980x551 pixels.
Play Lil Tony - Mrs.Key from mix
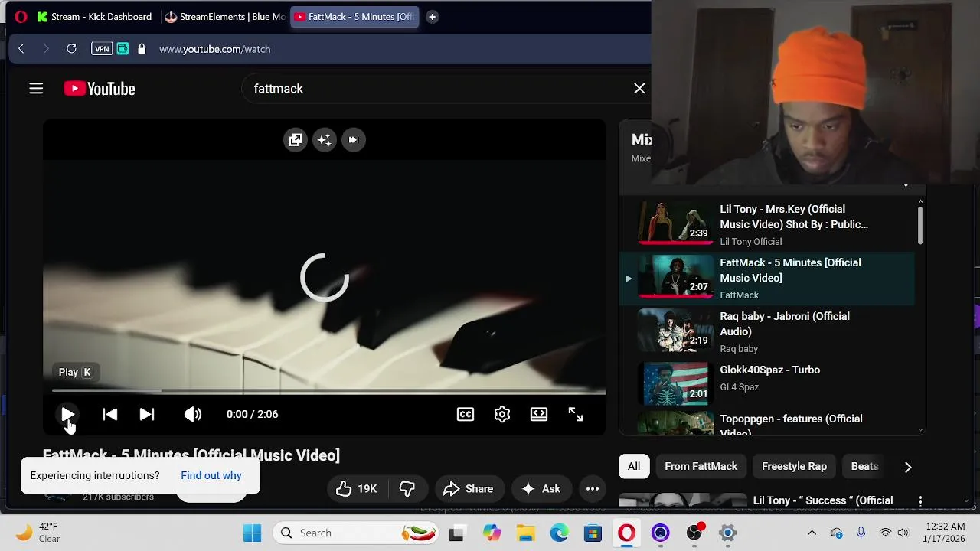pos(766,224)
